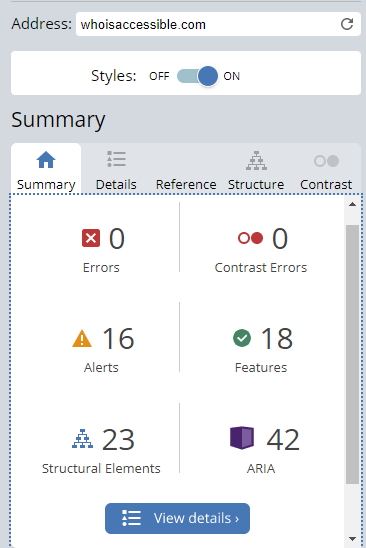This screenshot has width=366, height=548.
Task: Click the scrollbar down arrow
Action: coord(352,539)
